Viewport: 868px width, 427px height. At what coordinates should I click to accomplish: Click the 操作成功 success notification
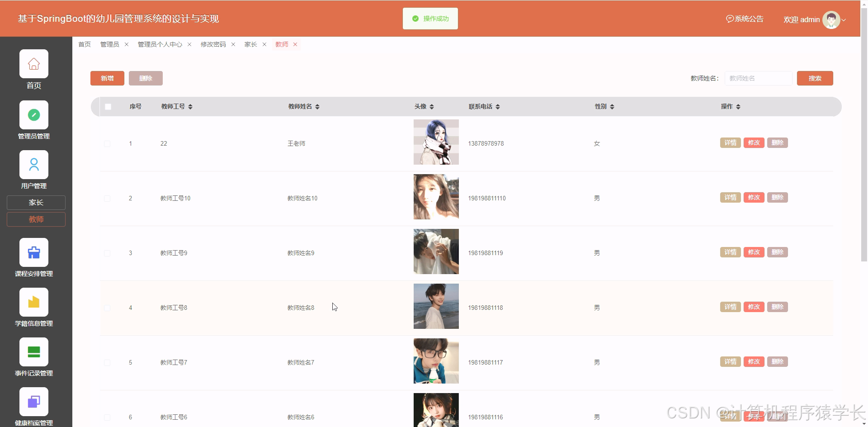[430, 19]
